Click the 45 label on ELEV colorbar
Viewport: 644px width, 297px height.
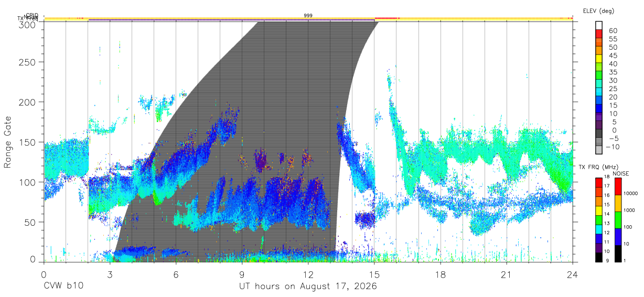(x=613, y=56)
